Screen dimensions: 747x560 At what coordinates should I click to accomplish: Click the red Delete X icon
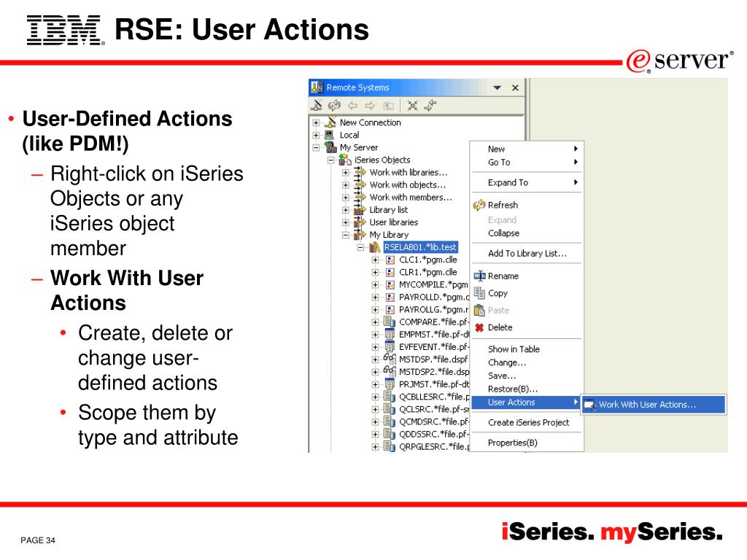(x=479, y=327)
